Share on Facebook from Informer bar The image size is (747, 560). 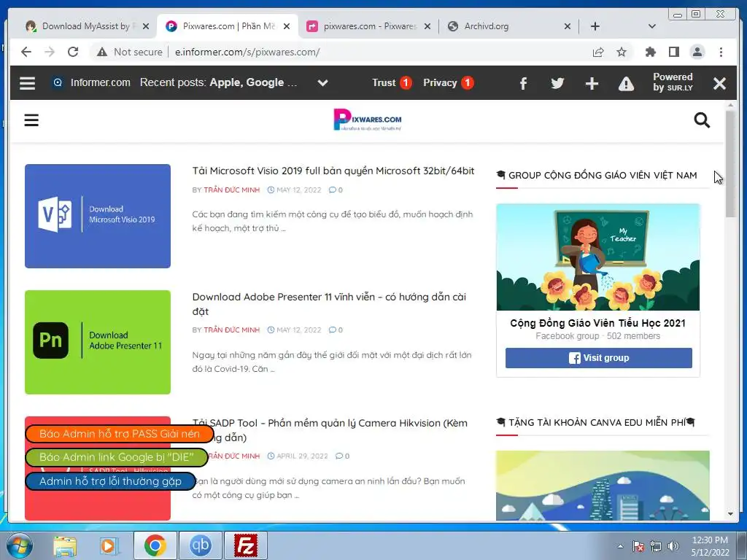point(522,84)
